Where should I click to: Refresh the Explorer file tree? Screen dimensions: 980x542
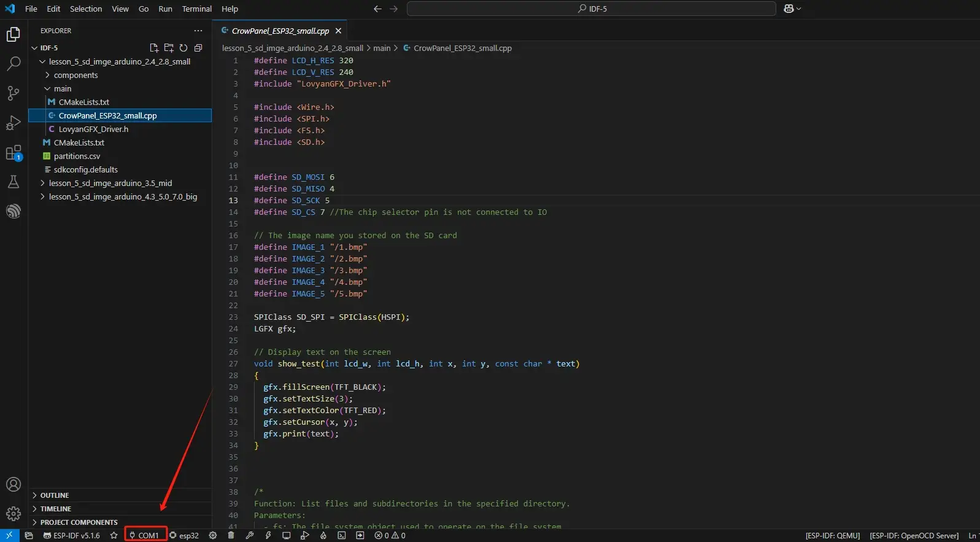click(183, 48)
